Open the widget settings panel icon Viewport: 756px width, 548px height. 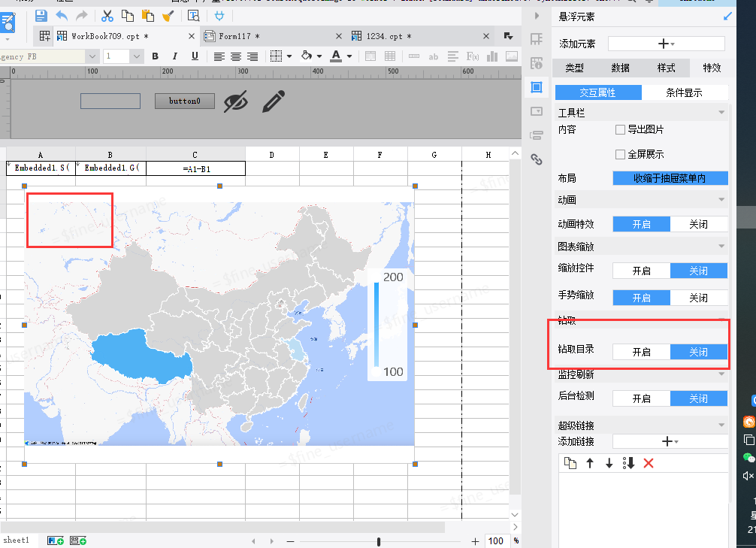coord(536,111)
